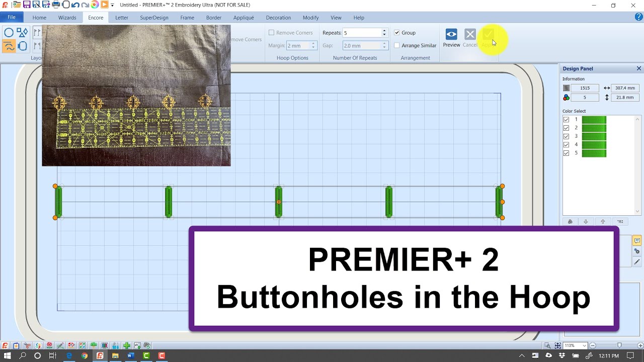644x362 pixels.
Task: Uncheck color 4 in Color Select
Action: pos(567,145)
